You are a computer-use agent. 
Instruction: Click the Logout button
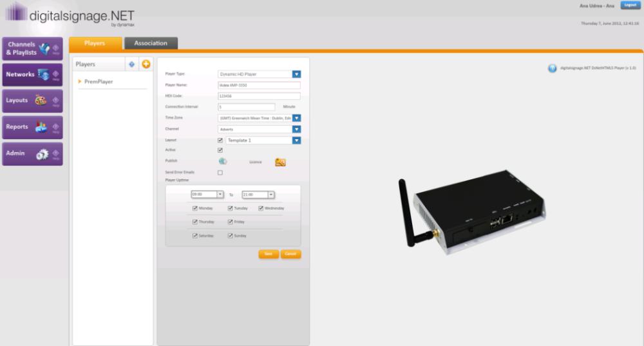630,5
